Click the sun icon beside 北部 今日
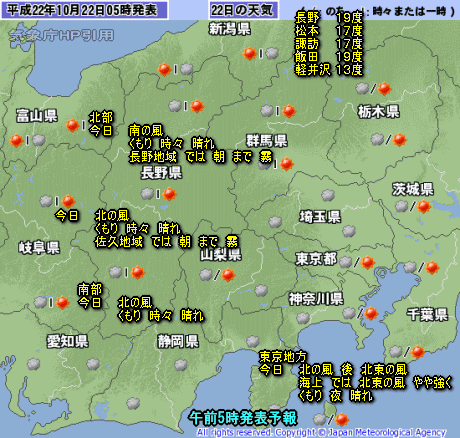Image resolution: width=460 pixels, height=438 pixels. (72, 125)
